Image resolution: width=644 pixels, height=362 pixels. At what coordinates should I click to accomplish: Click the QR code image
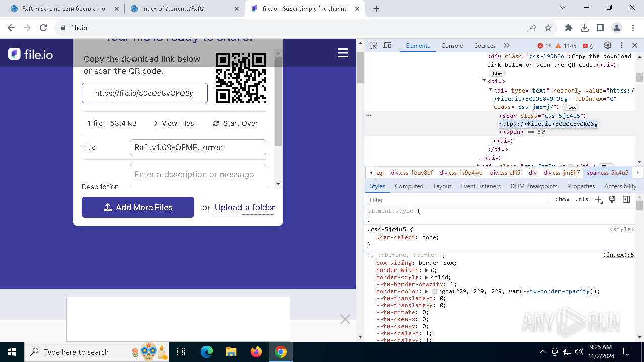[x=241, y=78]
